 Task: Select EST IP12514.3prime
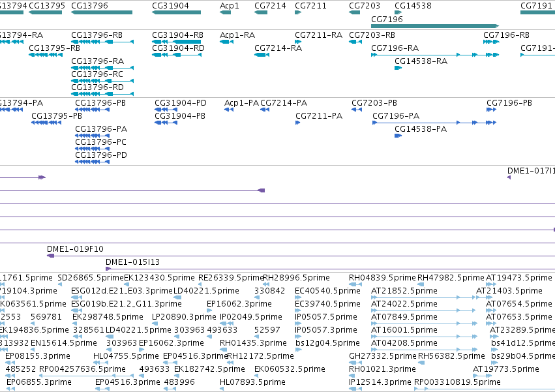point(355,389)
